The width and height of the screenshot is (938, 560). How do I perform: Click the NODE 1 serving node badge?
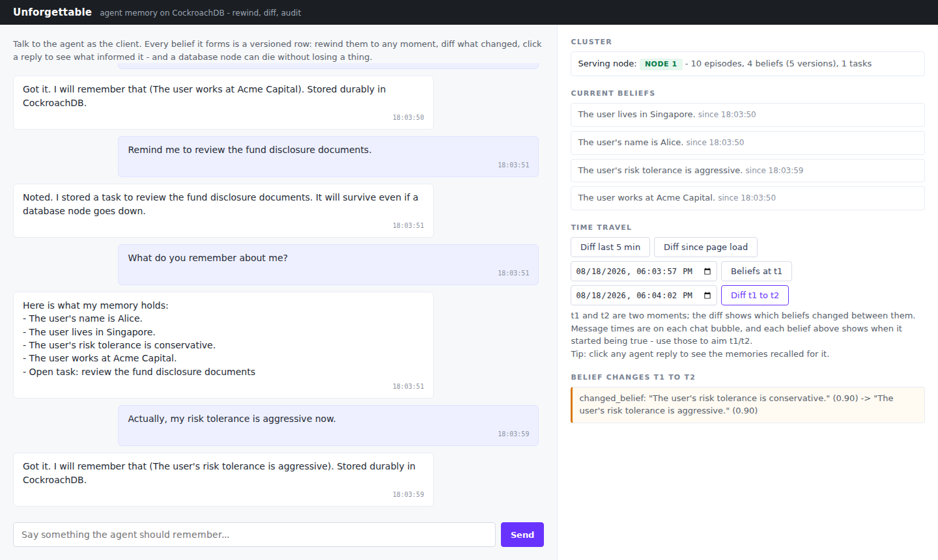point(661,64)
